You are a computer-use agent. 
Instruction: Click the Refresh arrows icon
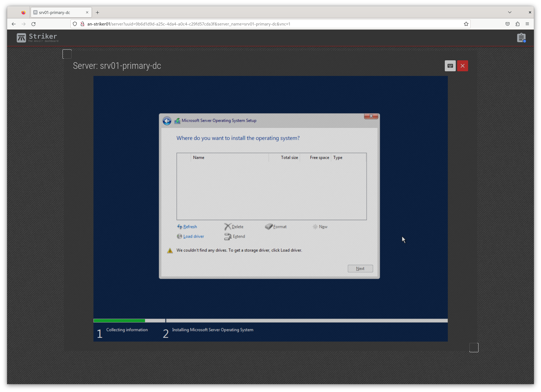pos(180,227)
